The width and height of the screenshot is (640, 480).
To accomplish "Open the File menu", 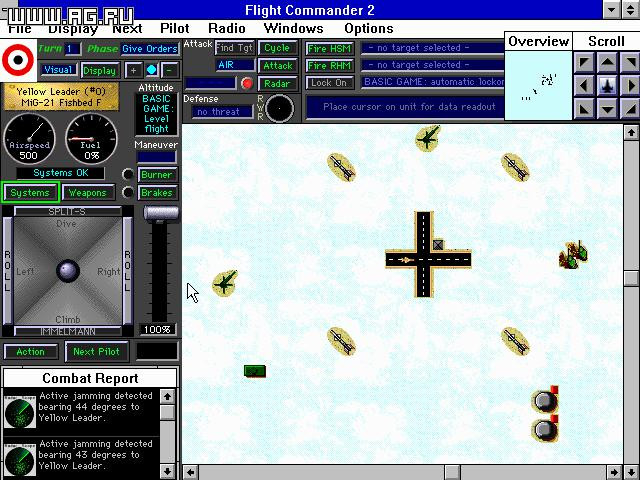I will 20,29.
